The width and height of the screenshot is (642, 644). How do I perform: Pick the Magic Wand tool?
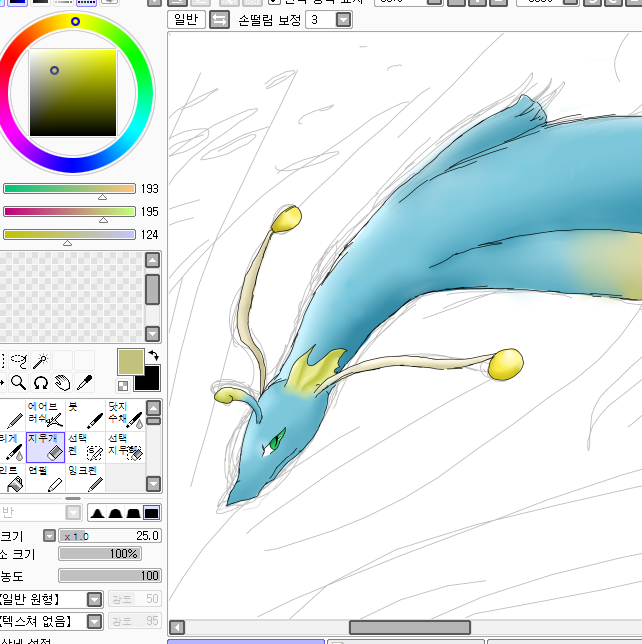coord(40,361)
